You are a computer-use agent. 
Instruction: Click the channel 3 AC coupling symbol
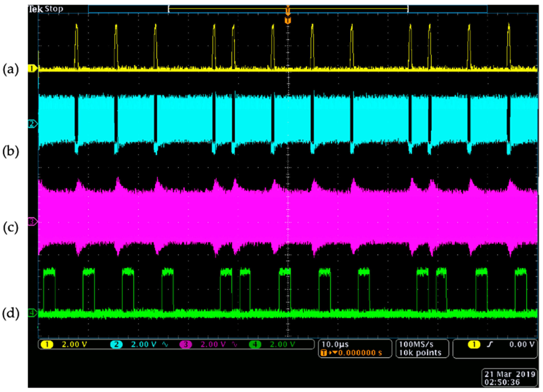pyautogui.click(x=235, y=344)
